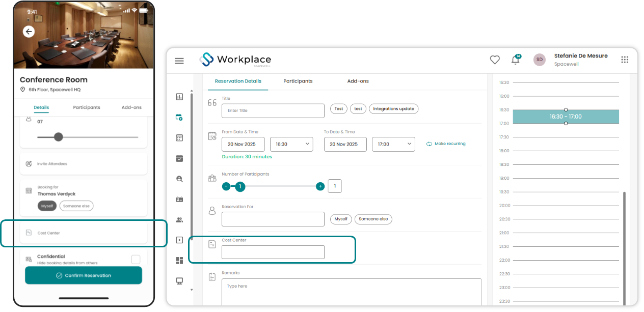
Task: Open the calendar grid icon in the sidebar
Action: pos(179,137)
